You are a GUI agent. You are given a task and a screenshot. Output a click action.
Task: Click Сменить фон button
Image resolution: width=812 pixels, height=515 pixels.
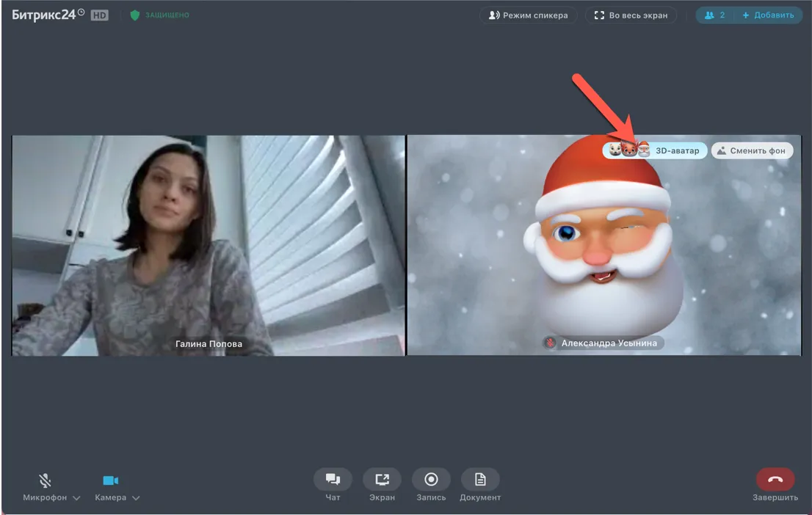point(752,150)
